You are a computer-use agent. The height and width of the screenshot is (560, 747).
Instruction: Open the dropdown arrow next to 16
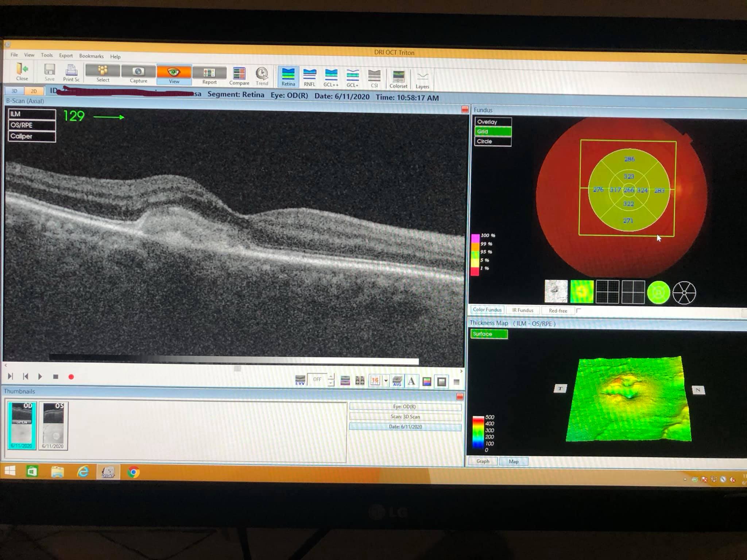(386, 381)
